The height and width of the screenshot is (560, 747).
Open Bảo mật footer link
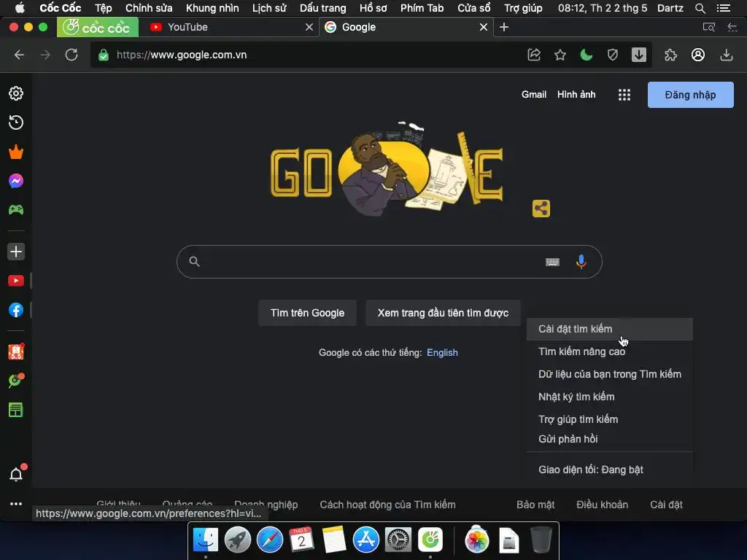click(x=535, y=505)
